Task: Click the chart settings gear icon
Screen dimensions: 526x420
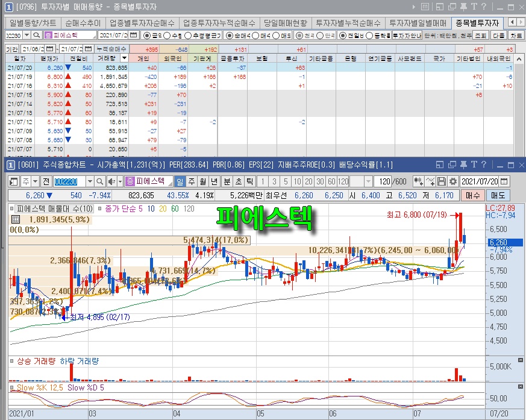Action: tap(453, 181)
